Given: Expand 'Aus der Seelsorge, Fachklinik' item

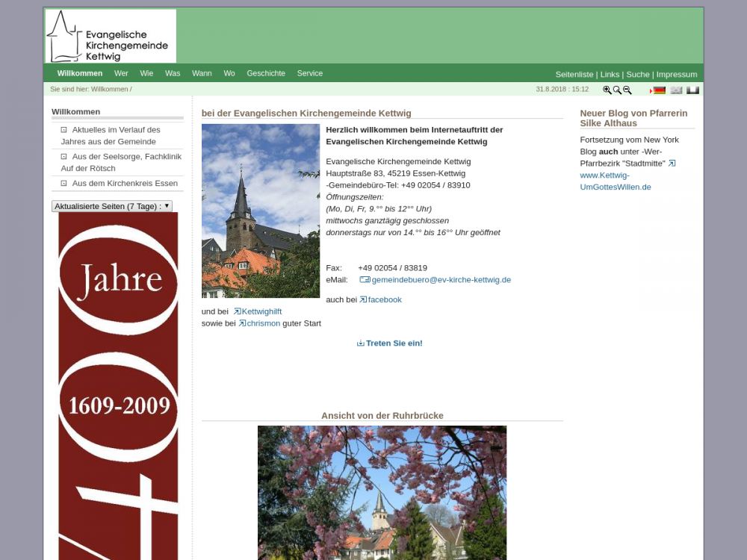Looking at the screenshot, I should click(x=64, y=157).
